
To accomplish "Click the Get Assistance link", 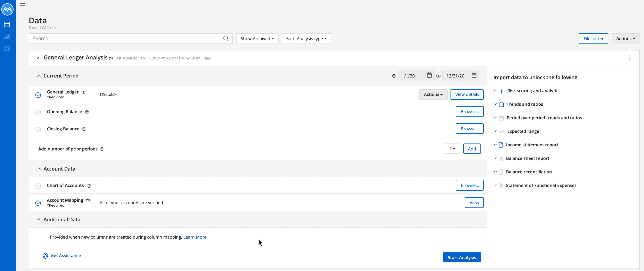I will [66, 255].
